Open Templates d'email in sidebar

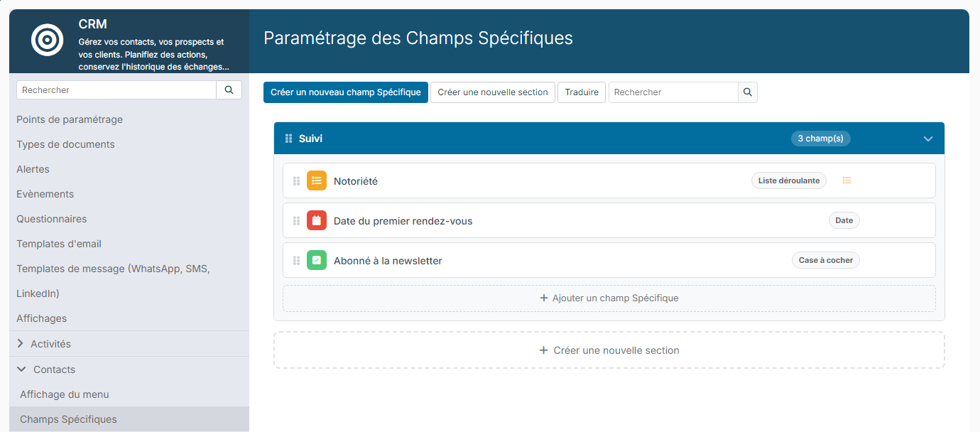59,244
